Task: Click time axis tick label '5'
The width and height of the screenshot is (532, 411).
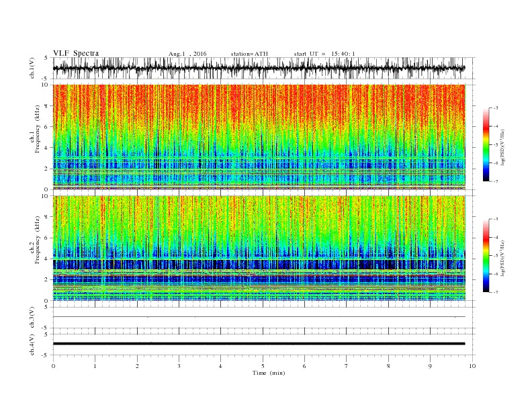Action: click(x=263, y=366)
